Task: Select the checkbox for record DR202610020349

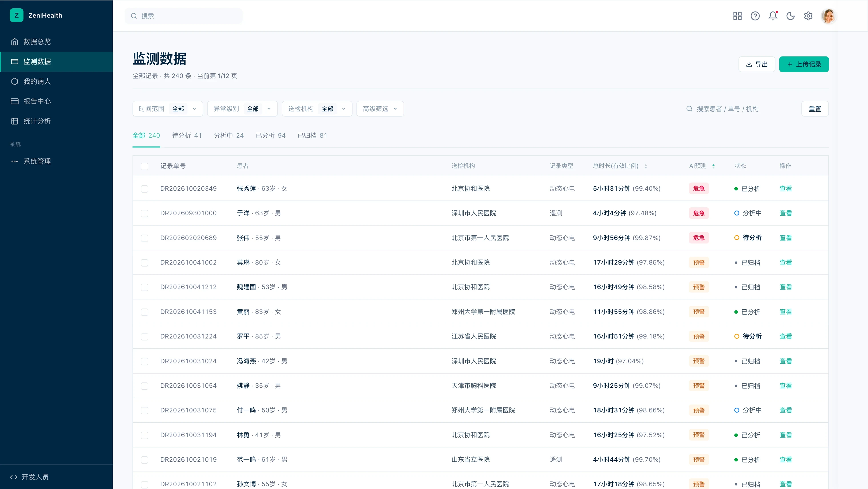Action: 145,188
